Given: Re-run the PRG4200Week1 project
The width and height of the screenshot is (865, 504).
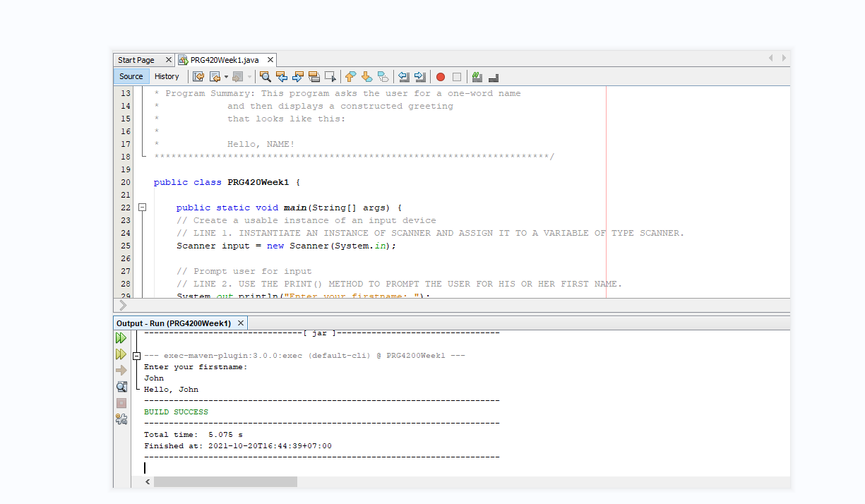Looking at the screenshot, I should tap(121, 337).
